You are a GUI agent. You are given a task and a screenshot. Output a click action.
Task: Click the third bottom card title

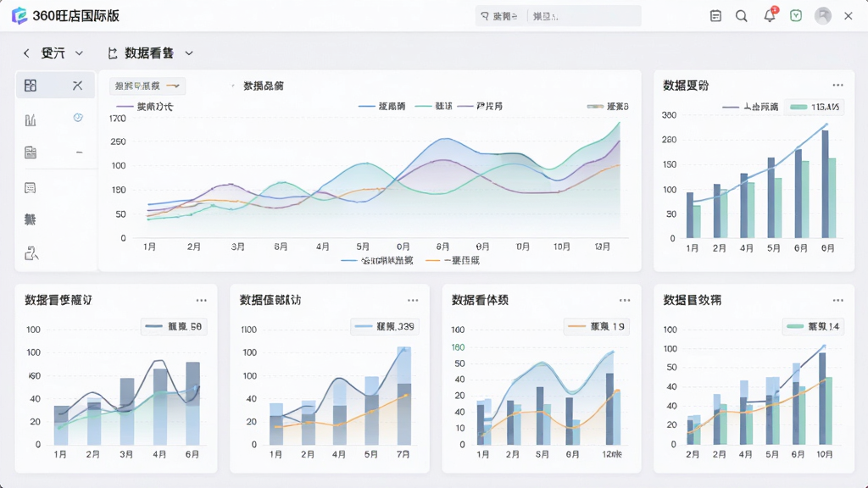click(x=480, y=300)
